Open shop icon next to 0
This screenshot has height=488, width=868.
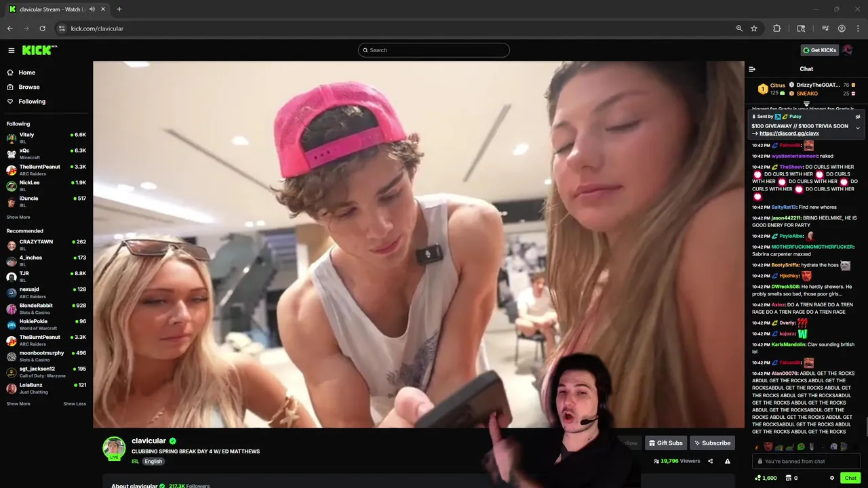[787, 478]
